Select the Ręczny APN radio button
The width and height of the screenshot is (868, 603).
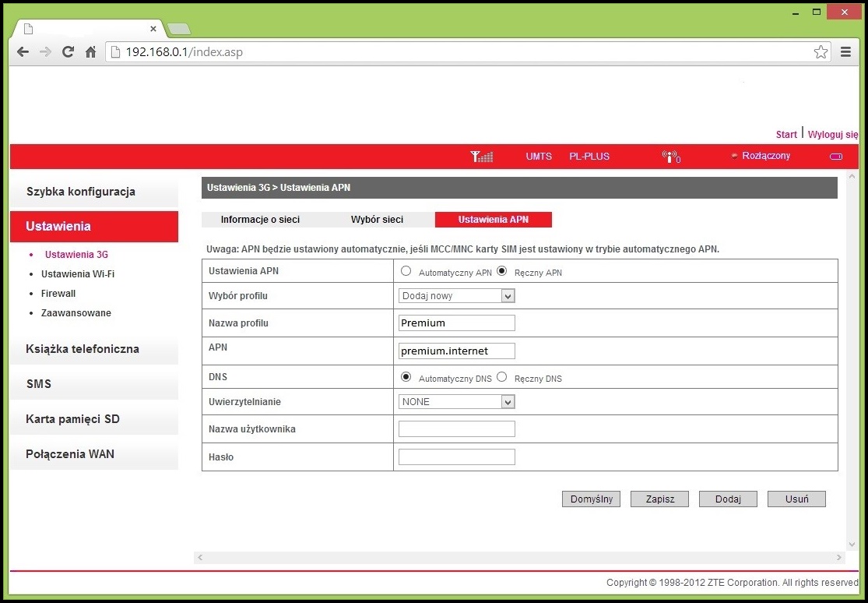click(502, 271)
